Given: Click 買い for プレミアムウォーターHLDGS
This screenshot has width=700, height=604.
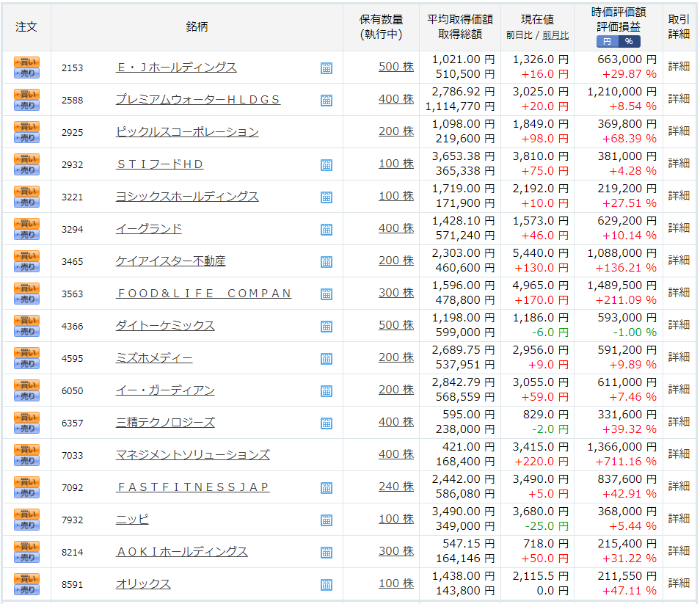Looking at the screenshot, I should click(x=27, y=94).
